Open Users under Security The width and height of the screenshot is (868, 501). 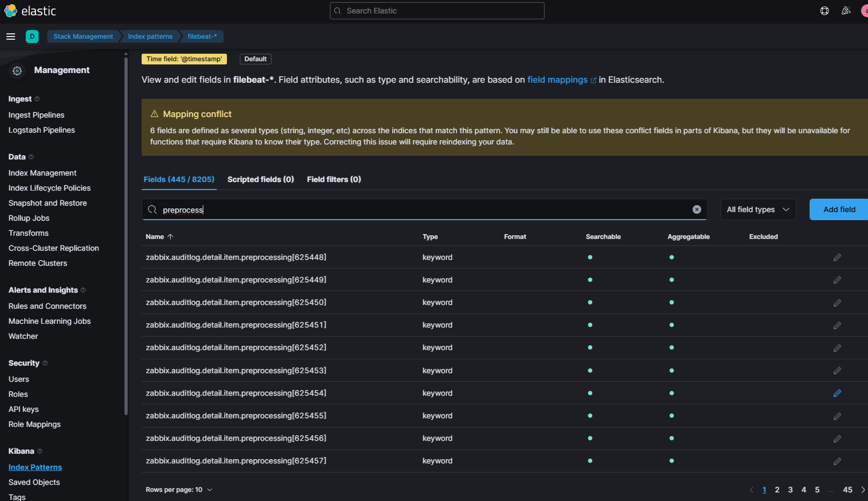tap(19, 379)
